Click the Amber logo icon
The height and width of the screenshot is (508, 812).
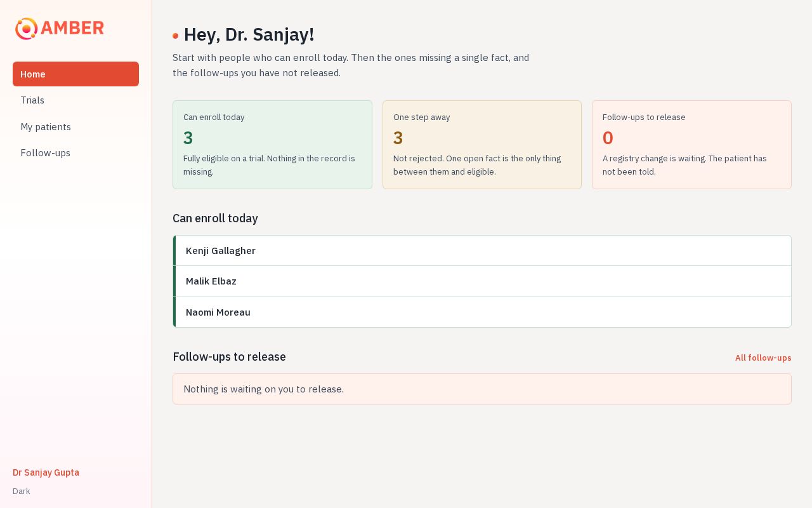[x=27, y=29]
